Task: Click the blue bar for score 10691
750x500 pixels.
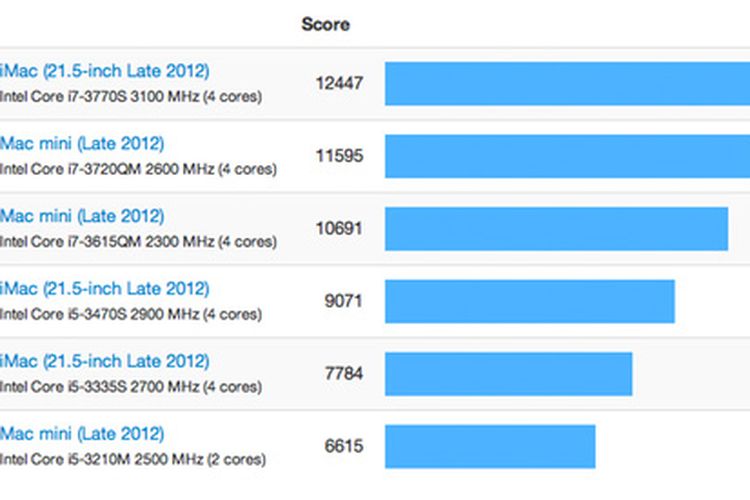Action: [x=556, y=229]
